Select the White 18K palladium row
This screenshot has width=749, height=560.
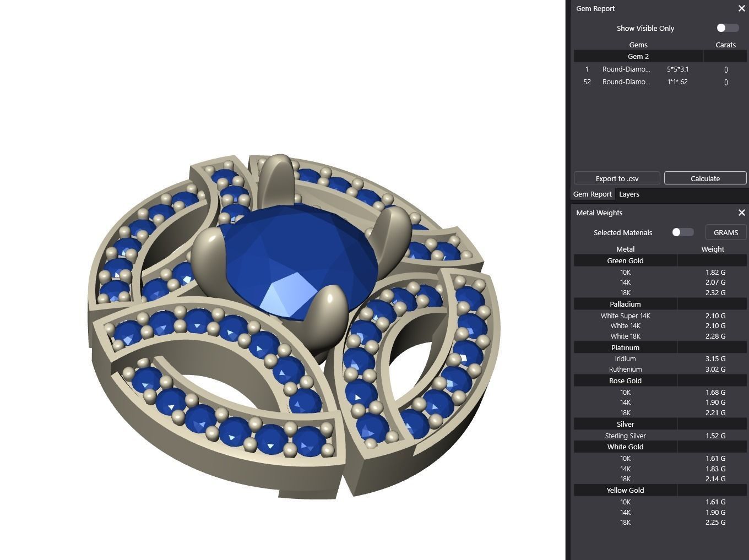coord(660,336)
